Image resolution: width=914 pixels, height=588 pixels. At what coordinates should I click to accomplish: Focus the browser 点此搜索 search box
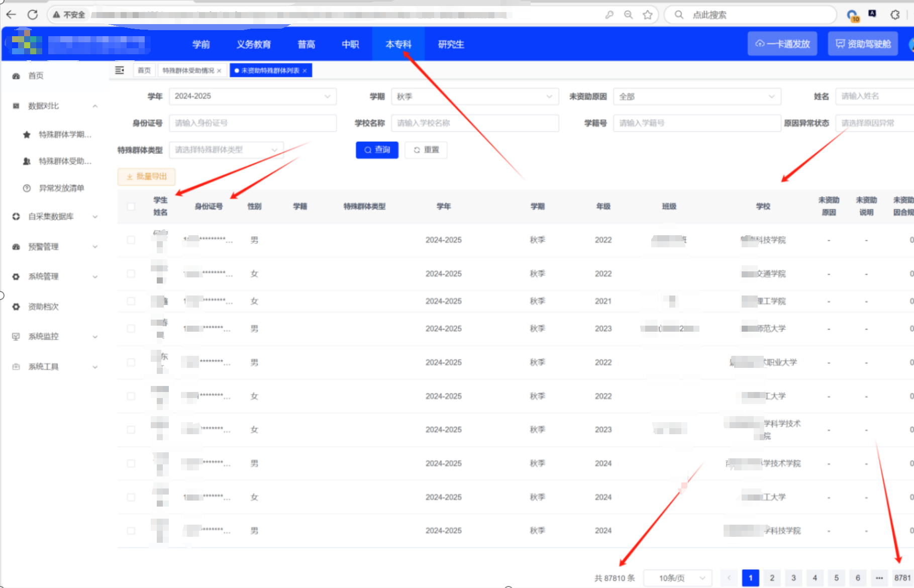coord(750,15)
